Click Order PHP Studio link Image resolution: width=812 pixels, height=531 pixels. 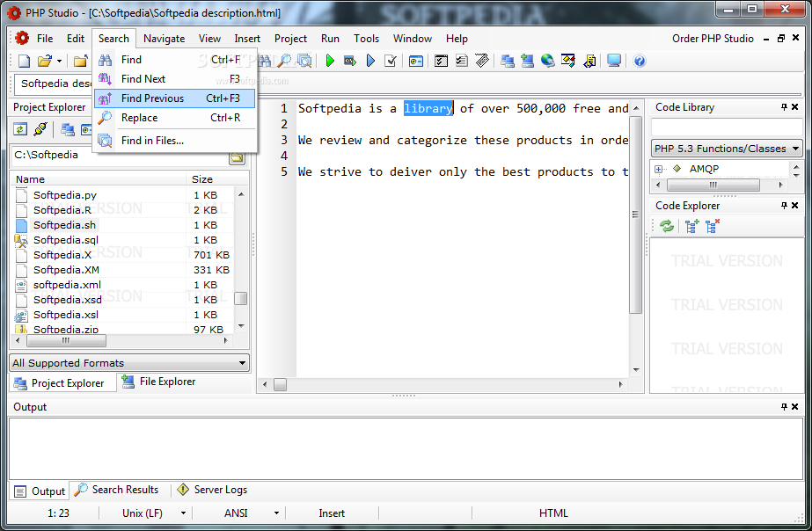pos(713,39)
